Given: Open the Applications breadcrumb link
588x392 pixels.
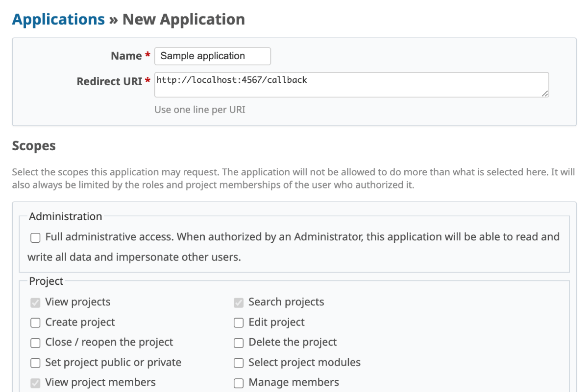Looking at the screenshot, I should click(58, 20).
